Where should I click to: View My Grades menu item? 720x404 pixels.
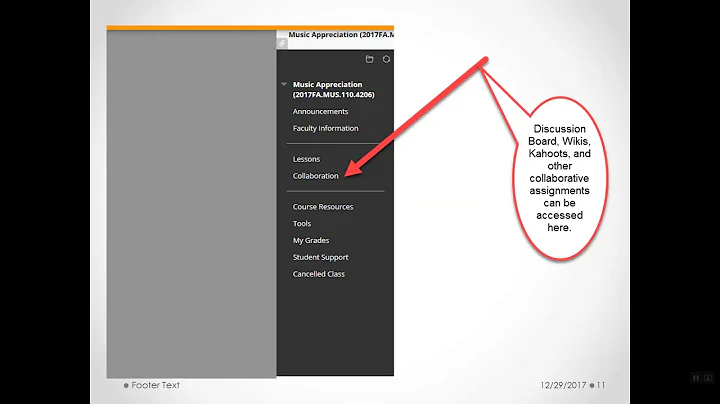pyautogui.click(x=311, y=241)
